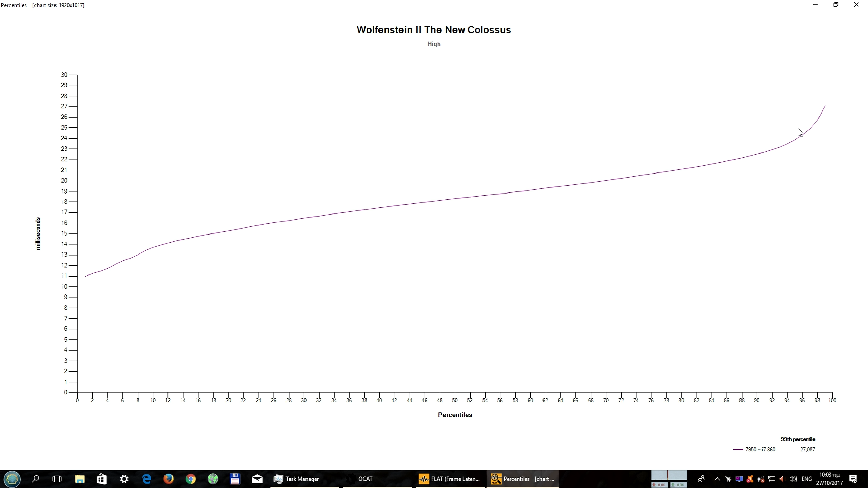868x488 pixels.
Task: Select the Percentiles chart taskbar button
Action: [522, 479]
